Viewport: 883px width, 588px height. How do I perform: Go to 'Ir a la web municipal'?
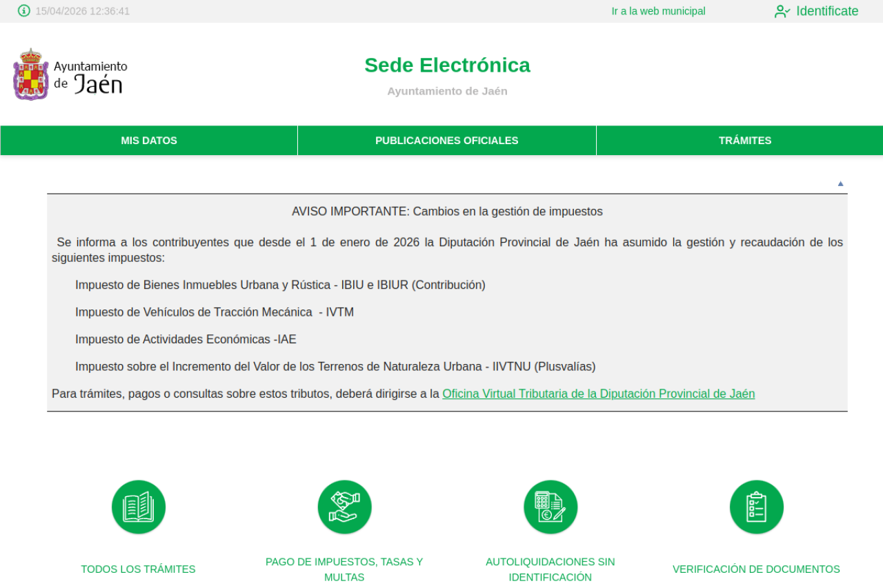click(x=658, y=11)
